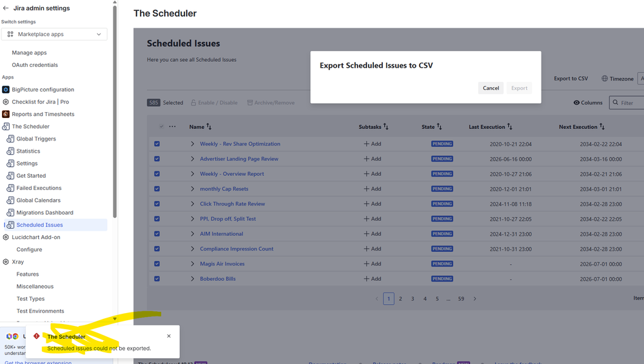Viewport: 644px width, 364px height.
Task: Sort by Subtasks column arrows
Action: click(x=385, y=126)
